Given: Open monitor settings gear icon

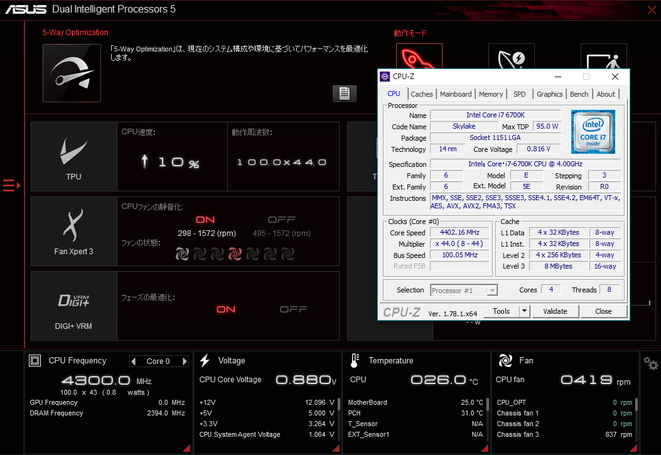Looking at the screenshot, I should point(651,363).
